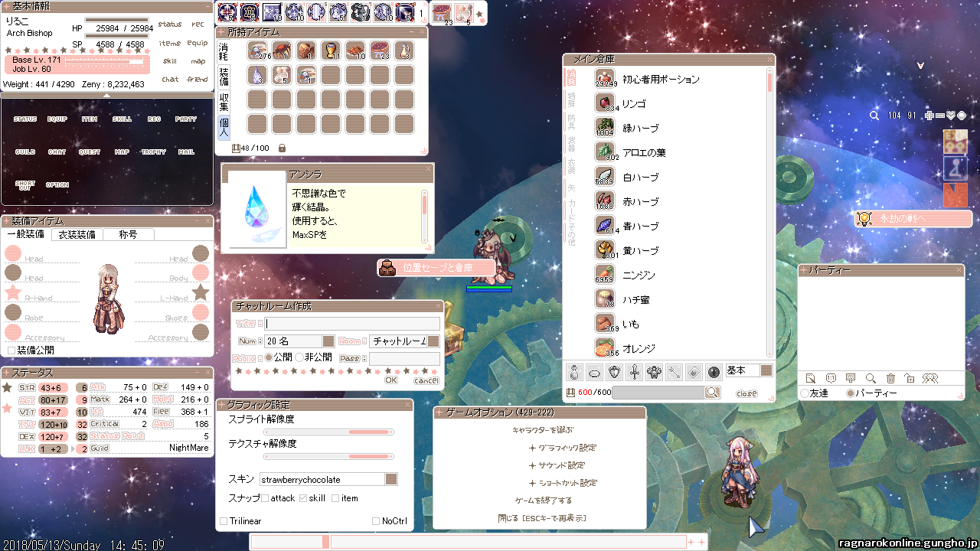The height and width of the screenshot is (551, 980).
Task: Click the group members icon in party window
Action: [930, 378]
